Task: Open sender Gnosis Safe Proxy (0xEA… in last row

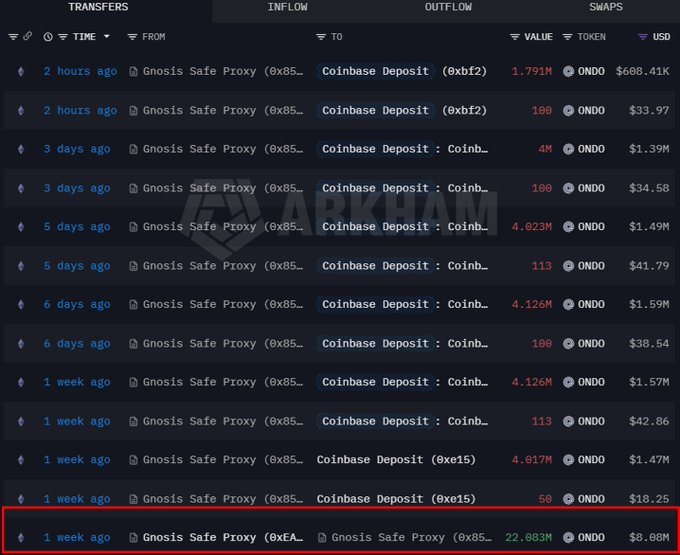Action: click(223, 538)
